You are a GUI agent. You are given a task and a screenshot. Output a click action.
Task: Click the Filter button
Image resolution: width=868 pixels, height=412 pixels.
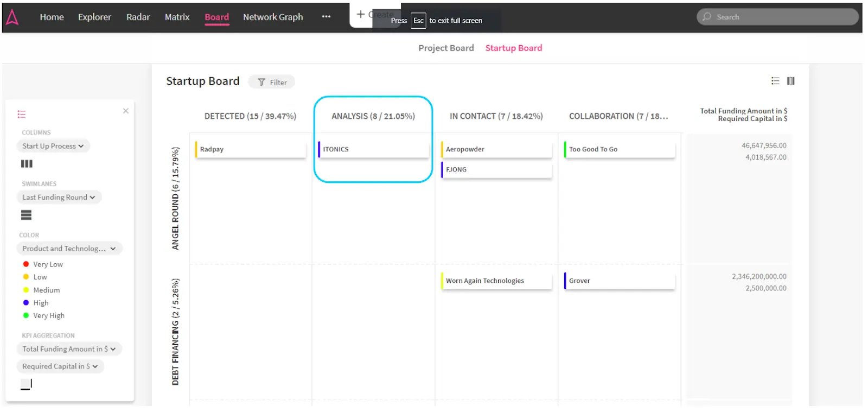pos(272,82)
